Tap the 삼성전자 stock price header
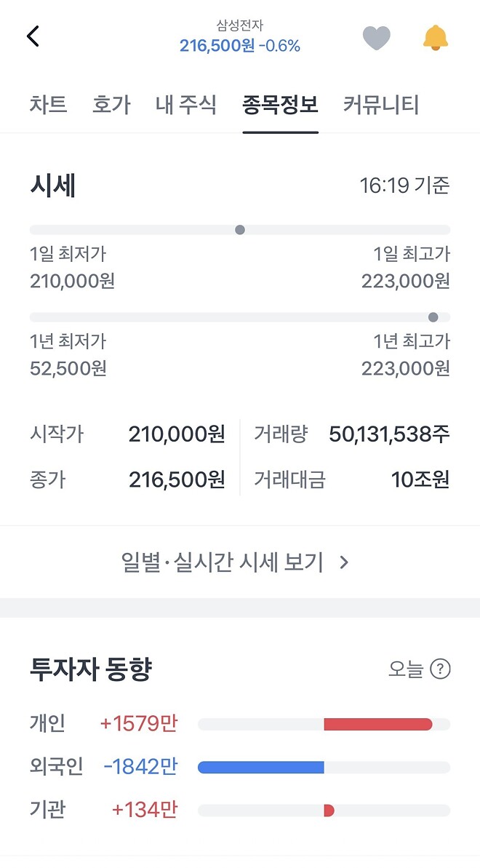The width and height of the screenshot is (480, 868). pyautogui.click(x=239, y=35)
